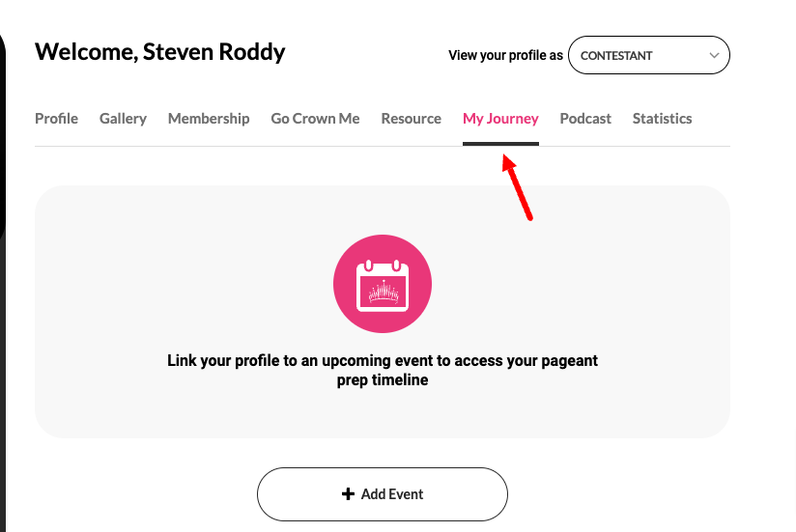Go to the Membership tab
Viewport: 796px width, 532px height.
pyautogui.click(x=209, y=119)
